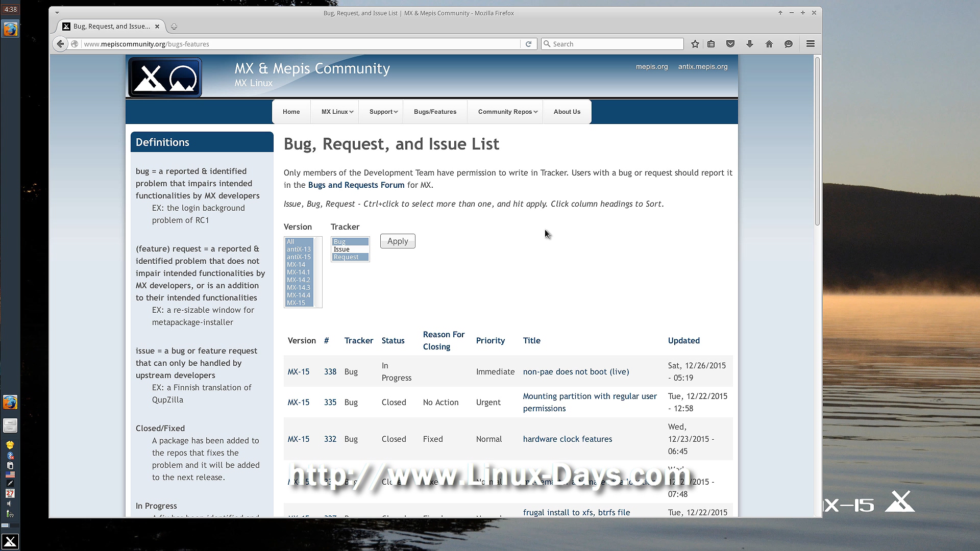This screenshot has width=980, height=551.
Task: Select MX-14.4 in the Version list
Action: click(300, 295)
